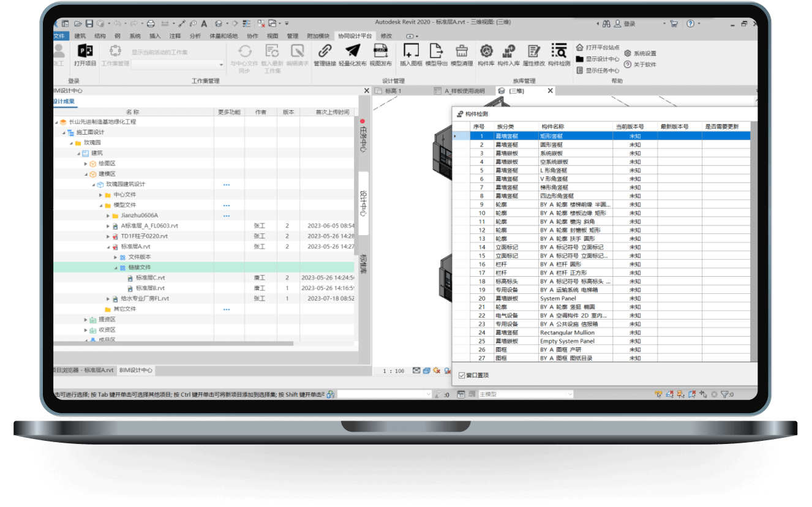The width and height of the screenshot is (812, 507).
Task: Click the open folder icon in quick access toolbar
Action: [x=78, y=24]
